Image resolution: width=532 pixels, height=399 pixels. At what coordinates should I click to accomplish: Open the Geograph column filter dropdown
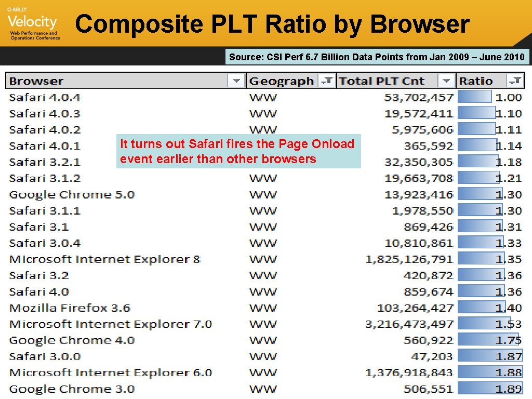pos(327,81)
